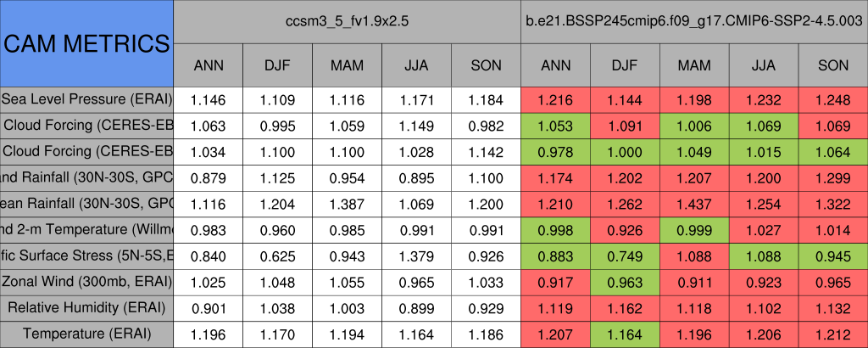Select the white cell with value 1.379
868x348 pixels.
click(417, 255)
